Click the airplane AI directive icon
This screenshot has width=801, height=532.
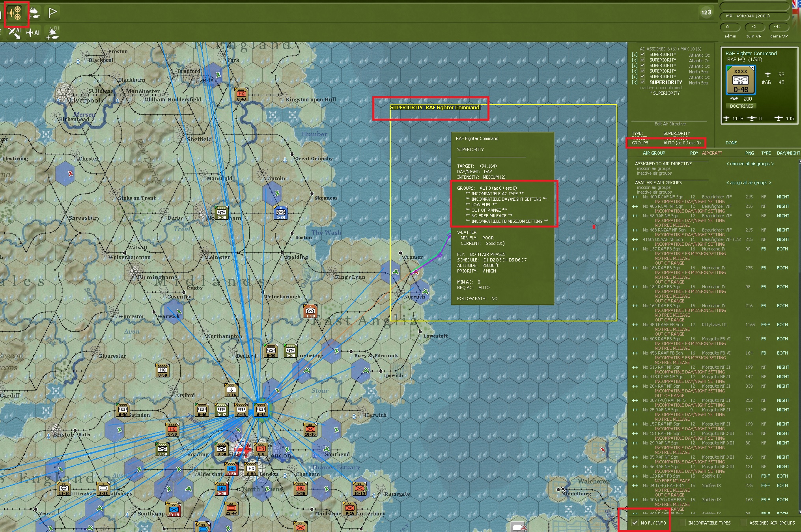tap(33, 33)
